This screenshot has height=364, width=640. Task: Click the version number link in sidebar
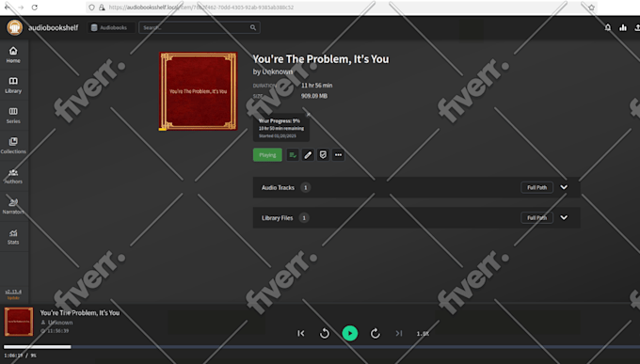pyautogui.click(x=13, y=292)
